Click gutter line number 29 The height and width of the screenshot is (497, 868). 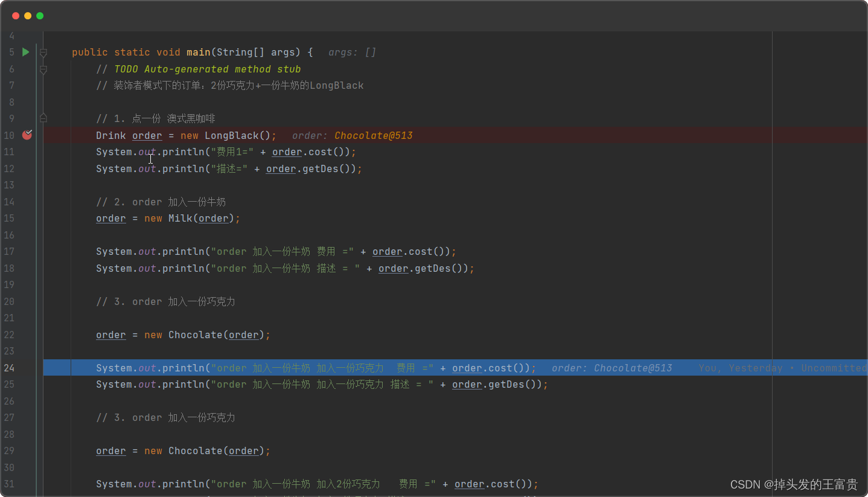8,451
